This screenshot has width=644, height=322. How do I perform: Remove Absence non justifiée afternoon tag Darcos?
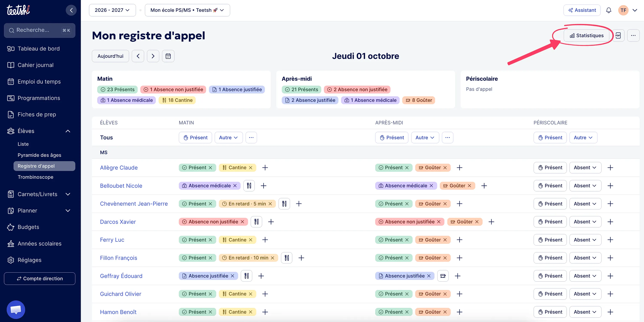(x=439, y=222)
